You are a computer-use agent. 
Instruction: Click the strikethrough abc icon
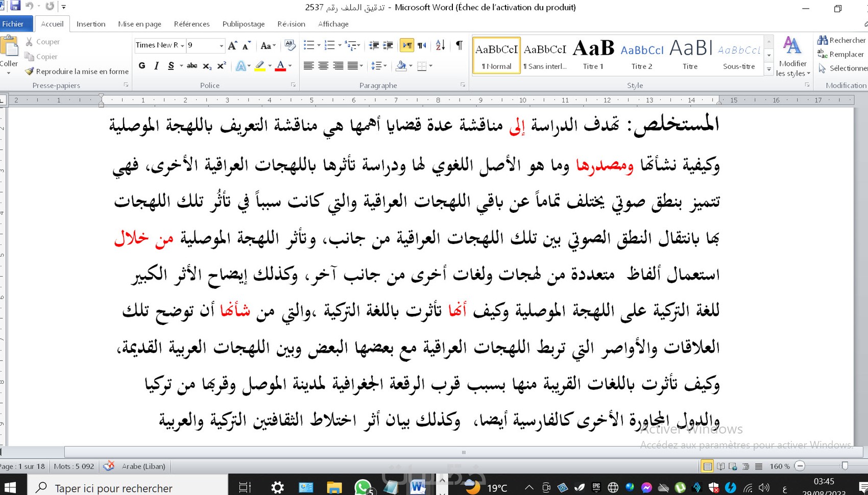[192, 66]
